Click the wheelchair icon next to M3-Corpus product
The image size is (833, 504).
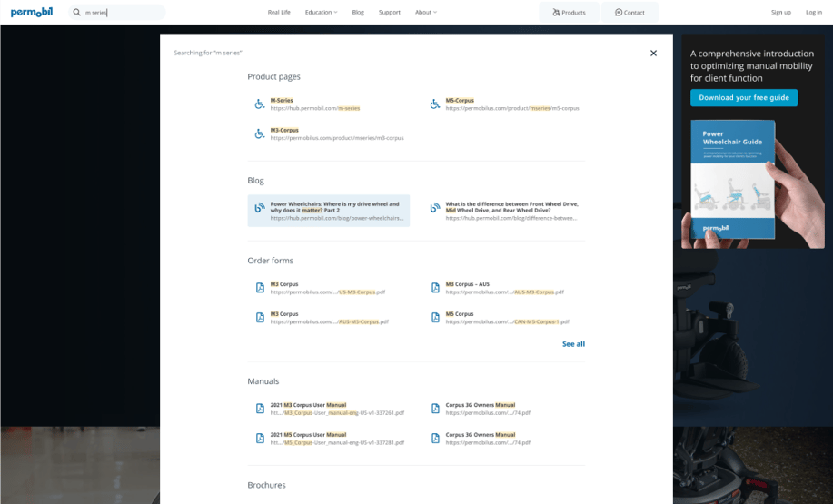pos(259,133)
